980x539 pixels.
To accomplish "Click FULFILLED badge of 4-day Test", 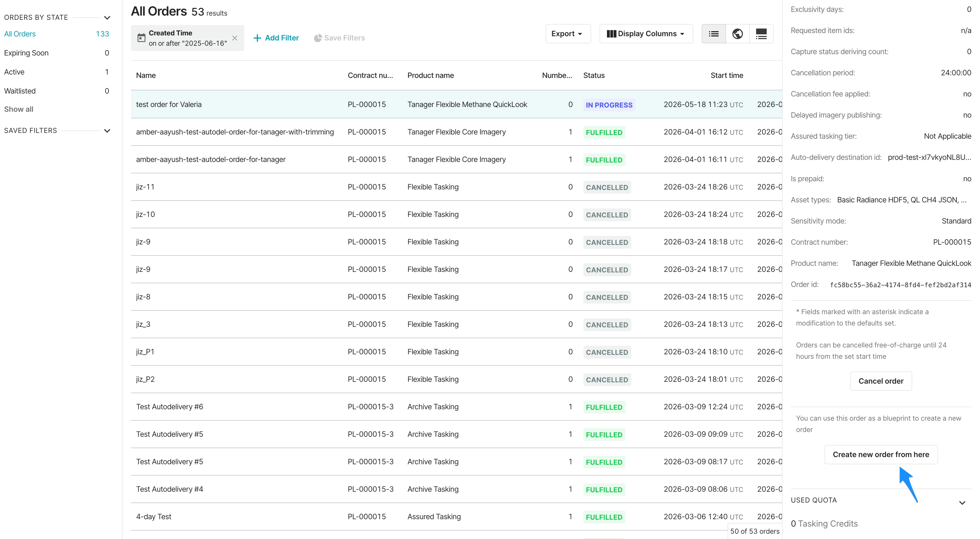I will pyautogui.click(x=604, y=517).
